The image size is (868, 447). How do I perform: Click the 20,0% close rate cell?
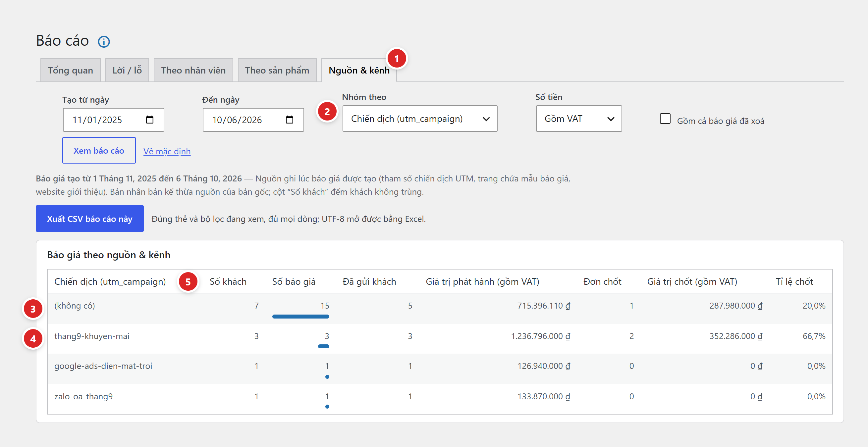[814, 306]
